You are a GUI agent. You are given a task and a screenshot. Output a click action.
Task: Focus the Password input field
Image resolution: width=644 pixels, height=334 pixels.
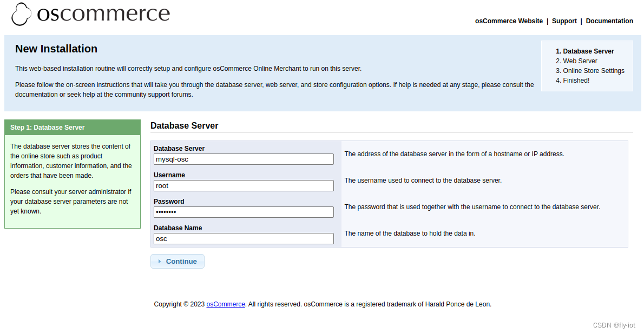[x=244, y=212]
